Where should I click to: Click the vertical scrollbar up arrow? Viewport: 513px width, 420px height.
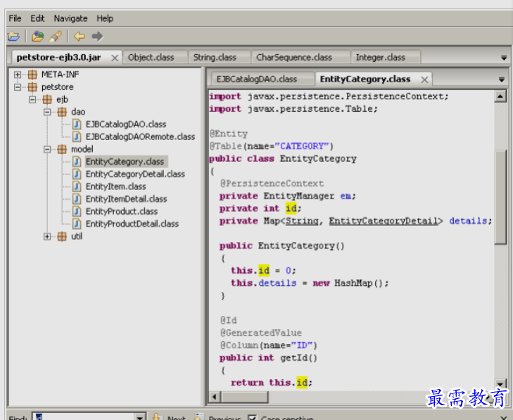[x=500, y=96]
